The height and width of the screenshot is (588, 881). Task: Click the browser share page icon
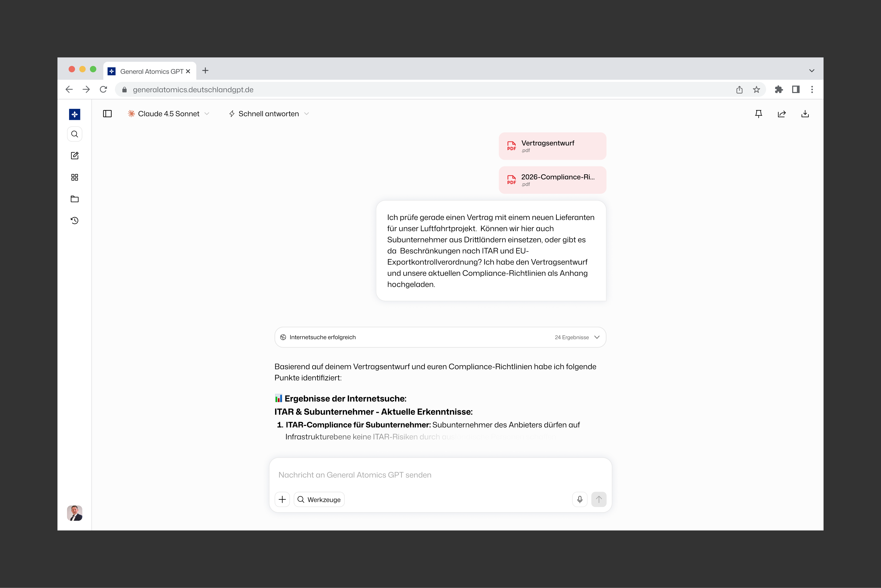click(739, 90)
